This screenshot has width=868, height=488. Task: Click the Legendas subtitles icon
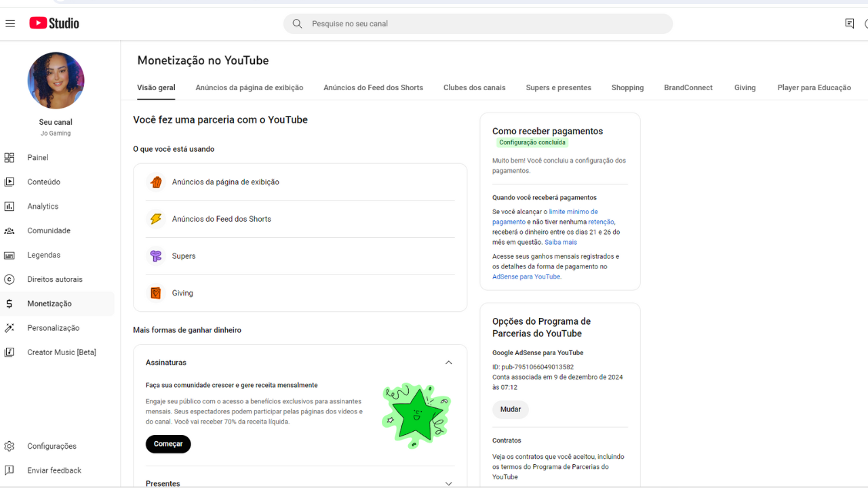[9, 256]
